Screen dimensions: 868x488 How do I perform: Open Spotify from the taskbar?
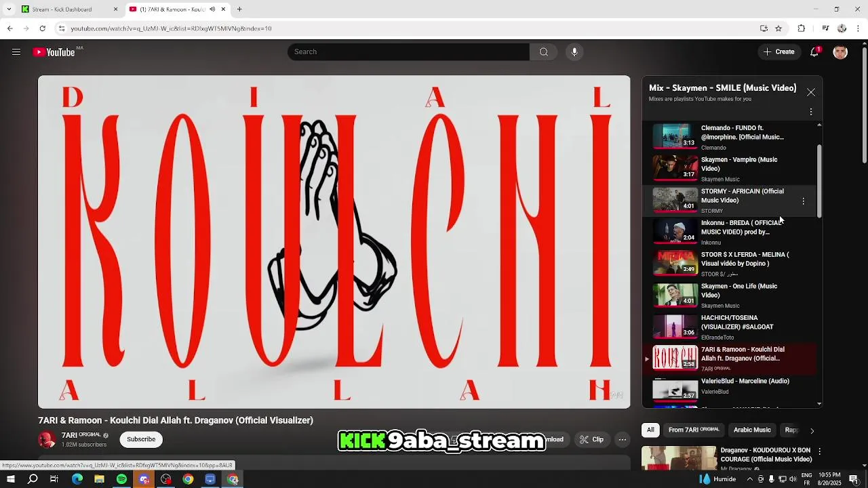point(121,479)
